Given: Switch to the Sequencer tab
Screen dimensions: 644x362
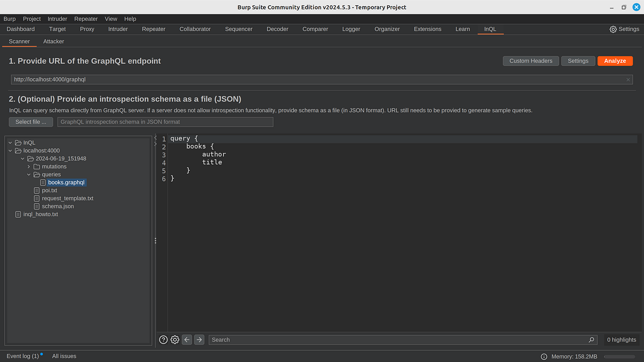Looking at the screenshot, I should [239, 29].
